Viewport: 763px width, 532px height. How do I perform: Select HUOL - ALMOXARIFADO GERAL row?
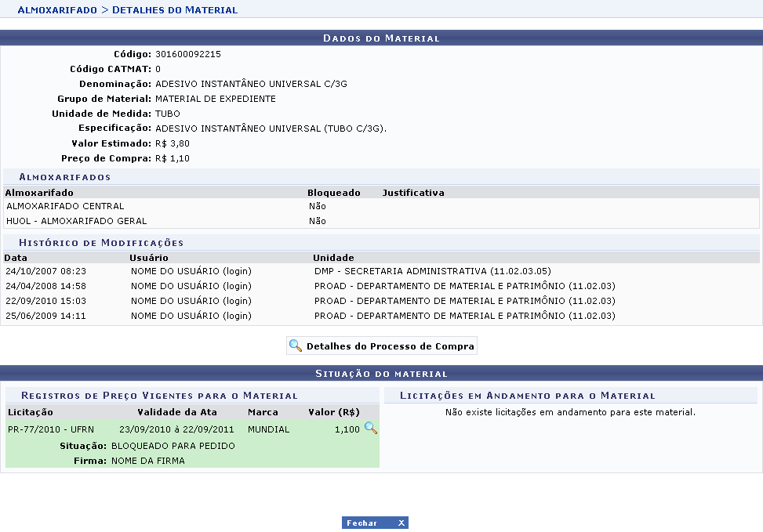(x=381, y=221)
